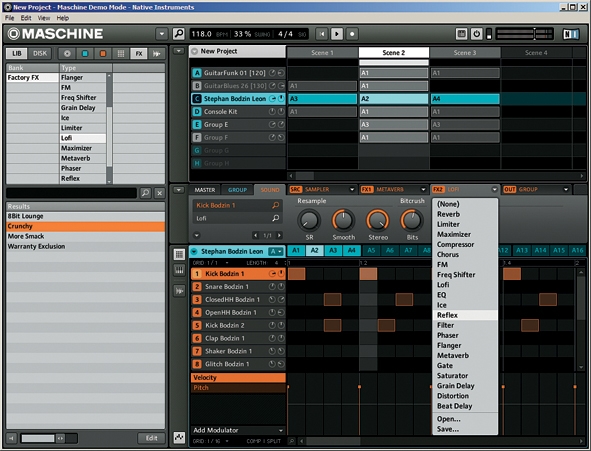Click the pattern editor zoom magnifier icon
This screenshot has width=591, height=451.
292,440
